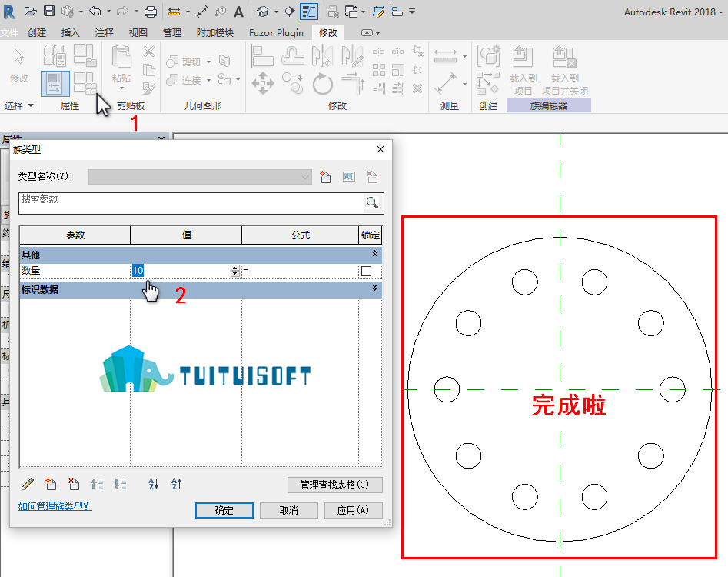Close the 族类型 dialog
The image size is (728, 577).
(x=381, y=149)
